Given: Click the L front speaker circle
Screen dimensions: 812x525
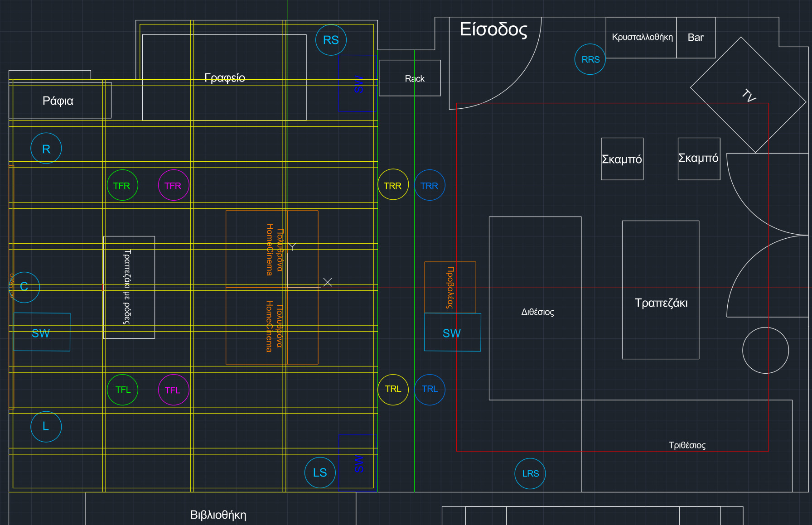Looking at the screenshot, I should tap(46, 426).
